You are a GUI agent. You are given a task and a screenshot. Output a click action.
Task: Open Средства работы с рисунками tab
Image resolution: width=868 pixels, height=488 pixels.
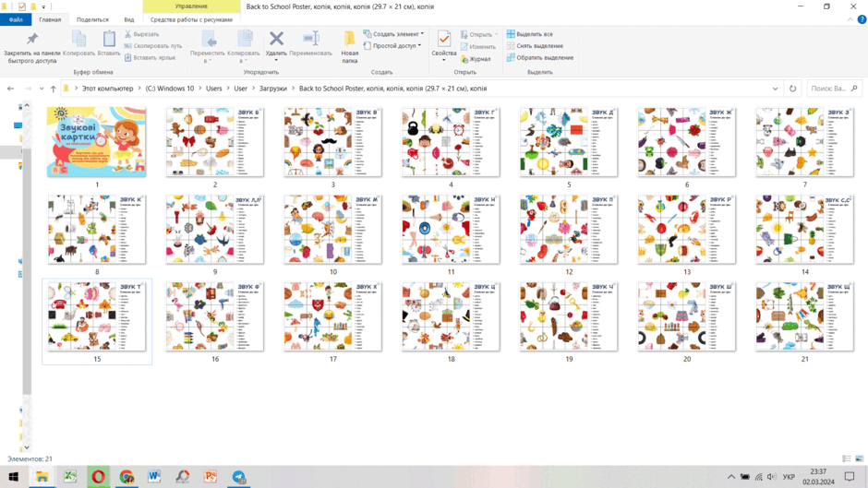(191, 19)
